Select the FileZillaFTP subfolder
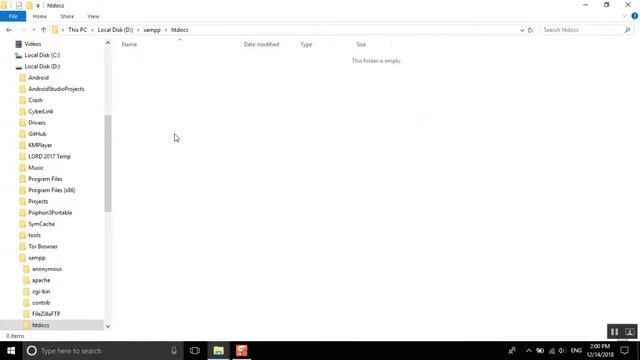 pyautogui.click(x=46, y=314)
